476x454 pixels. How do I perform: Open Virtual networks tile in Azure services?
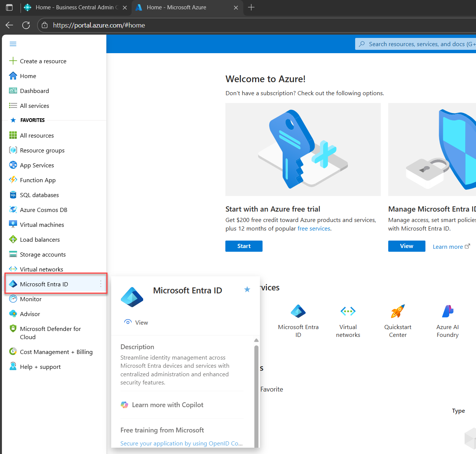(348, 321)
